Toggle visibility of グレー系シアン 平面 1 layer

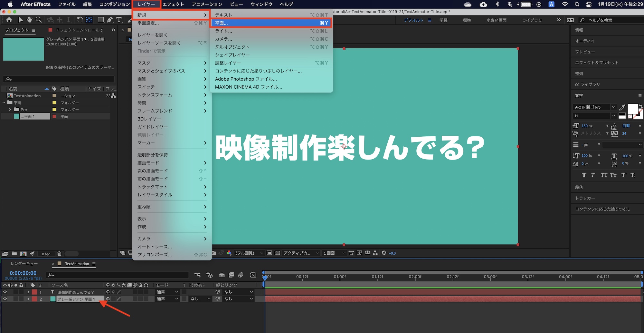click(5, 299)
